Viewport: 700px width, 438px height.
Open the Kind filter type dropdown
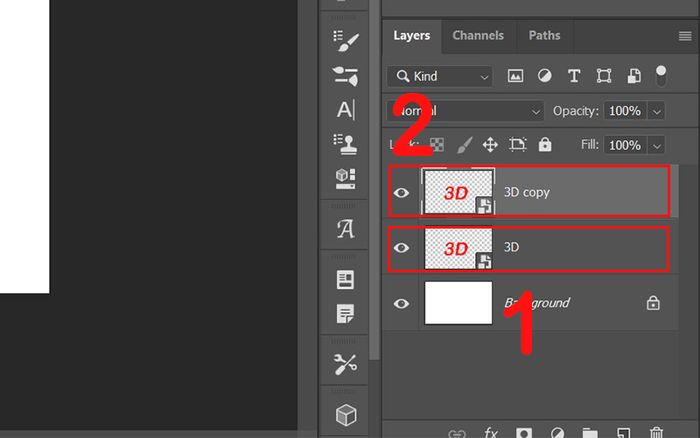click(x=440, y=76)
